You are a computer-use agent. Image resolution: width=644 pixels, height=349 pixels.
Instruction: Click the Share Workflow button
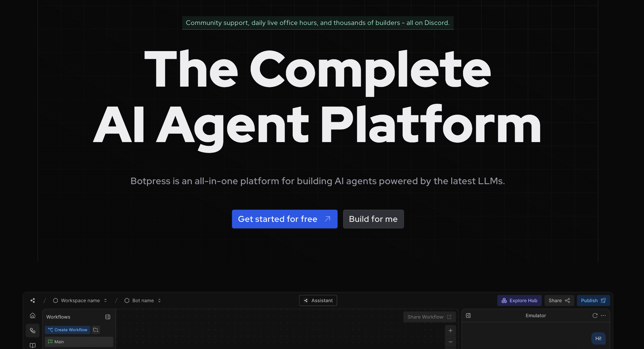[429, 317]
